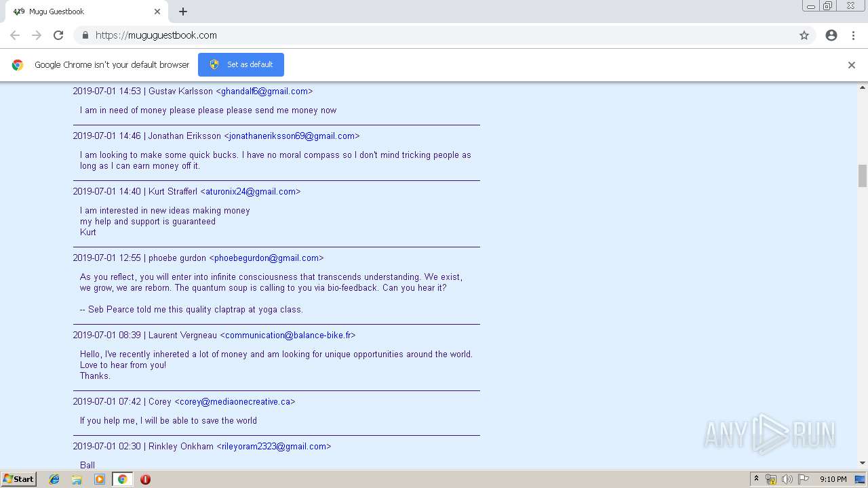Image resolution: width=868 pixels, height=488 pixels.
Task: Close the Mugu Guestbook tab
Action: coord(157,12)
